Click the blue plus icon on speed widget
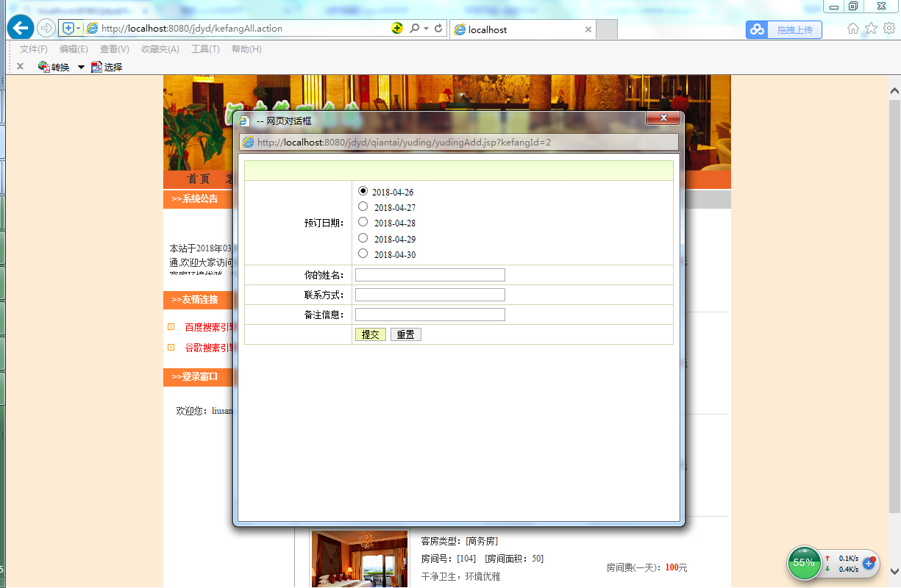901x588 pixels. (x=869, y=563)
